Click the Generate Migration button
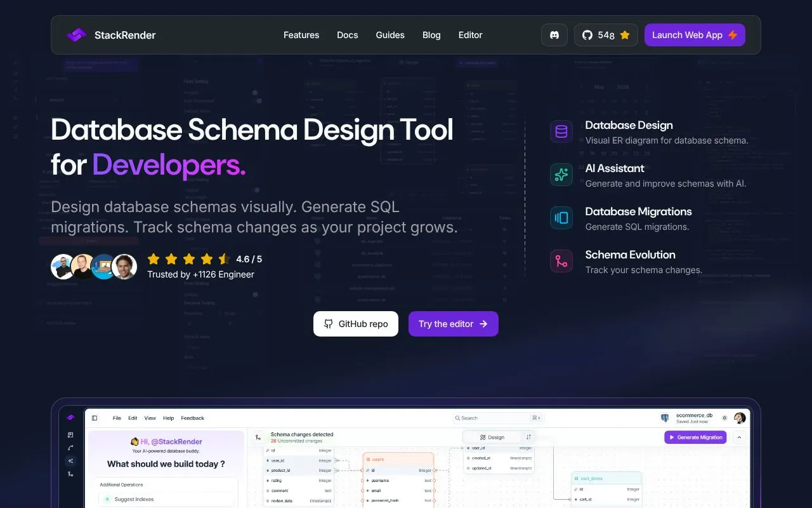 695,437
